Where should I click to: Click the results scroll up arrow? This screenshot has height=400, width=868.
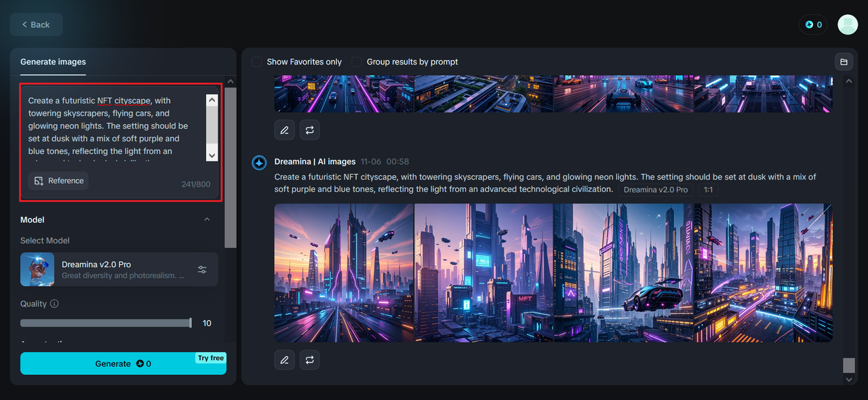[848, 81]
